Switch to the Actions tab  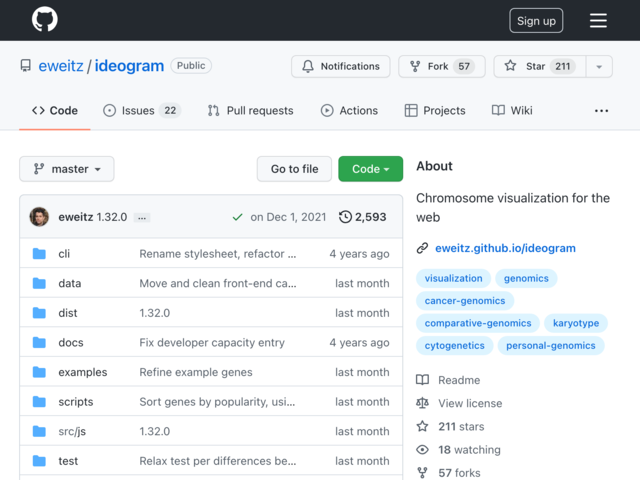pyautogui.click(x=349, y=111)
